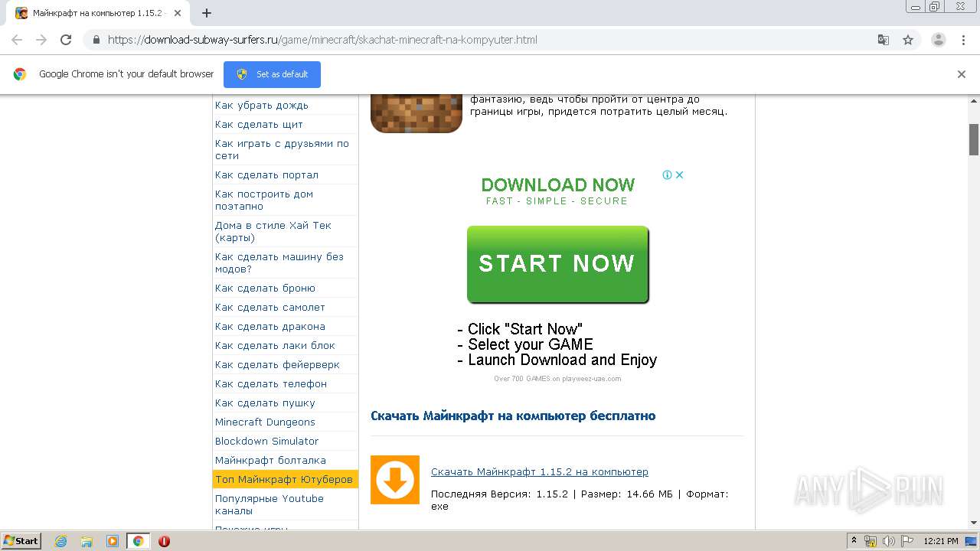This screenshot has width=980, height=551.
Task: Click the green START NOW button
Action: tap(558, 264)
